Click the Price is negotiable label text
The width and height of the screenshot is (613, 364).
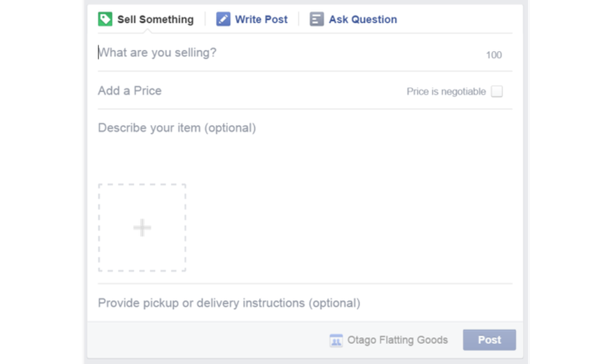click(446, 91)
